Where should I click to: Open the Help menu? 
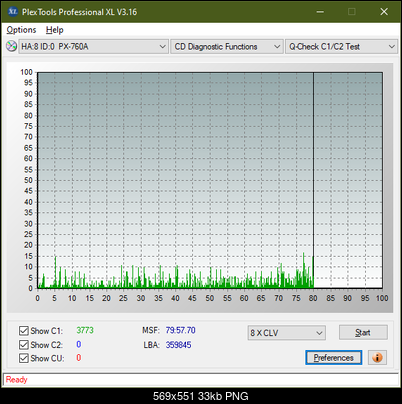tap(55, 30)
